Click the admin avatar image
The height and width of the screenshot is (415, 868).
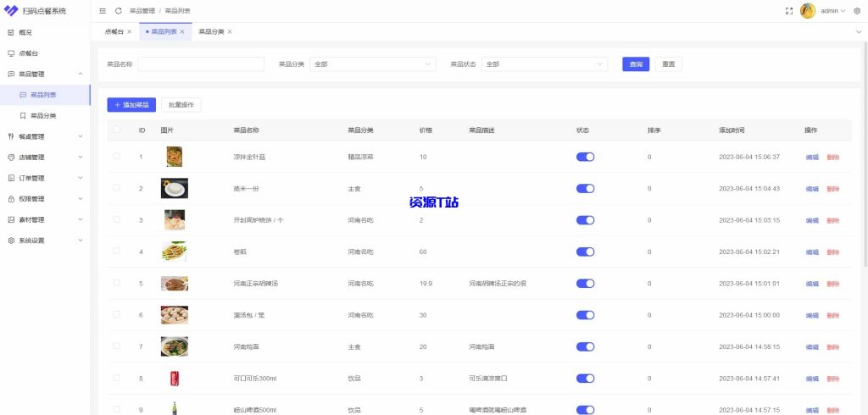click(x=808, y=10)
